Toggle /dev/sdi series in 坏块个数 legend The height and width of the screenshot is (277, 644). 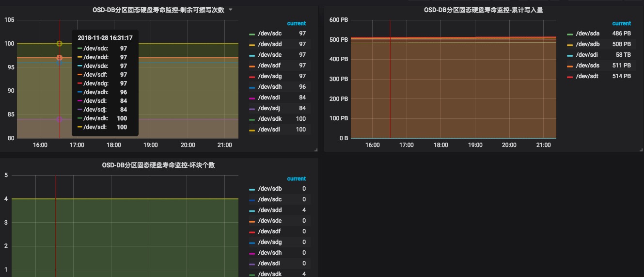coord(269,263)
